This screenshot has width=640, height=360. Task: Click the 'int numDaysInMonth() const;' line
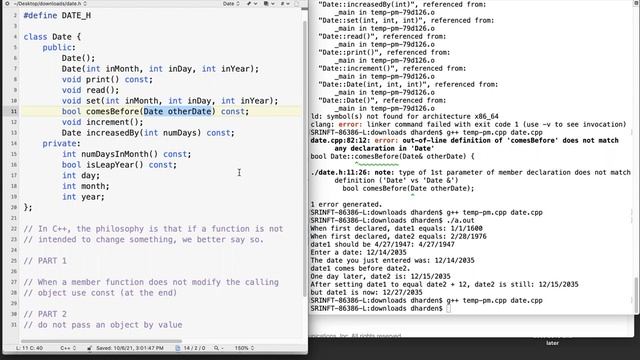point(127,154)
